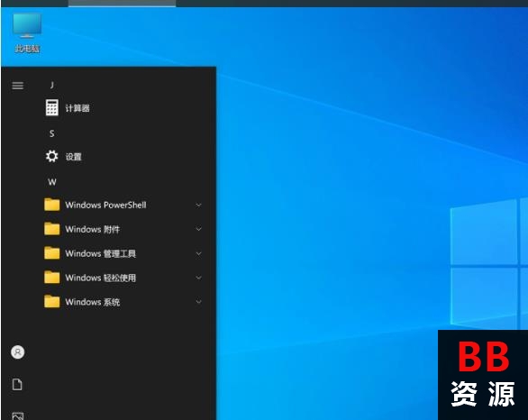Click the Windows 附件 folder icon
This screenshot has height=420, width=528.
(52, 229)
